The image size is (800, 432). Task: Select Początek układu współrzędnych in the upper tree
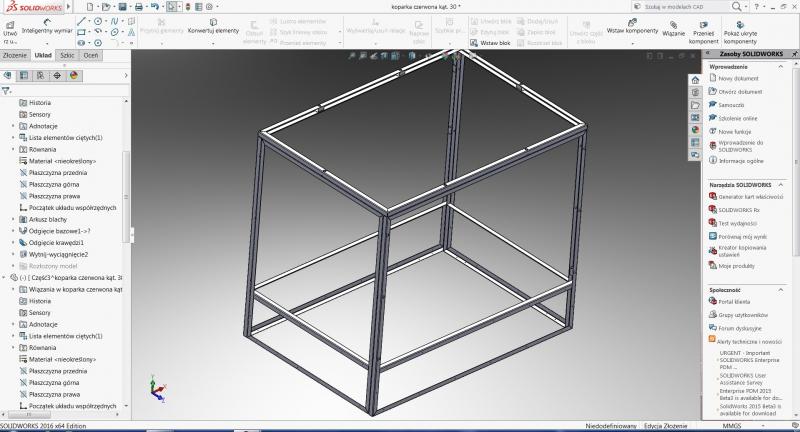[72, 208]
